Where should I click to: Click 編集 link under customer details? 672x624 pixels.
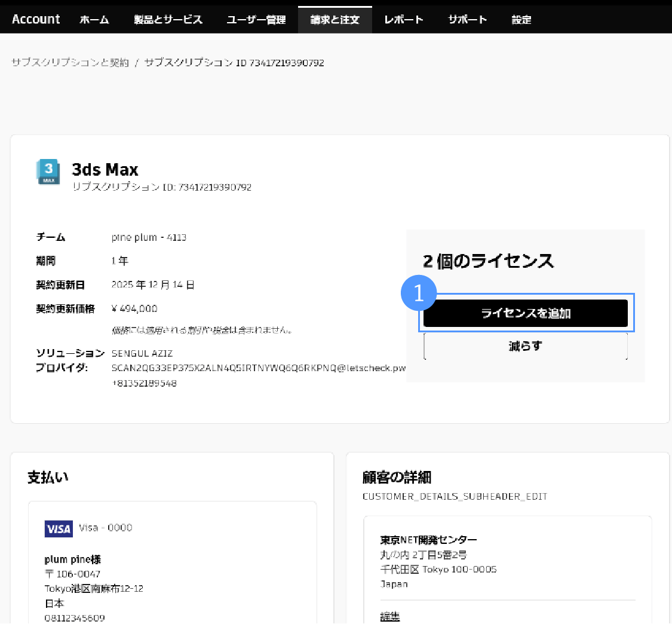click(390, 616)
